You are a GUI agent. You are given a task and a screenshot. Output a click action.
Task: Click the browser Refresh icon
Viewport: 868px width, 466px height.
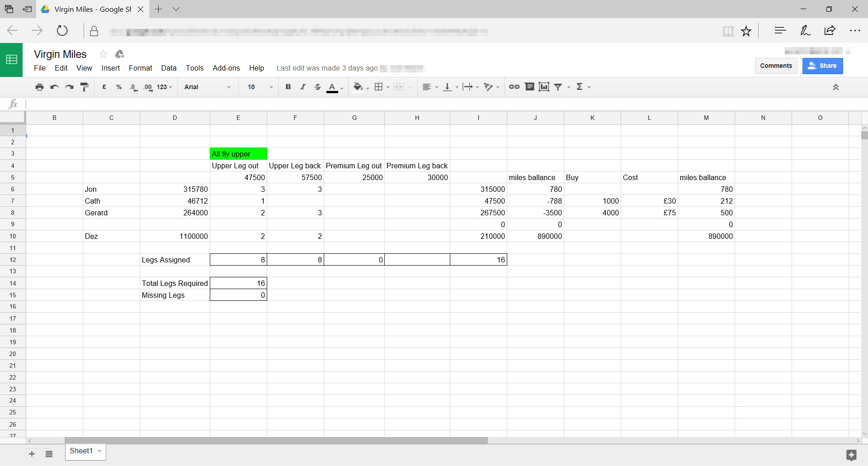coord(62,31)
